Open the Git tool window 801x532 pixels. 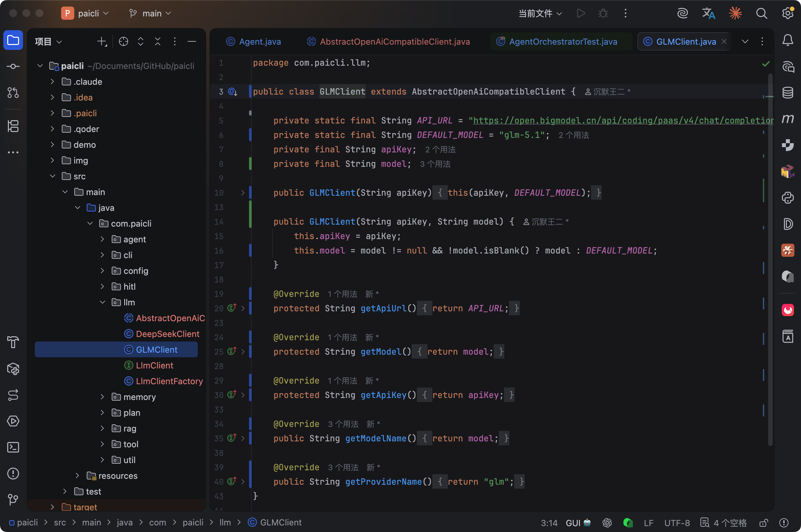(x=13, y=499)
